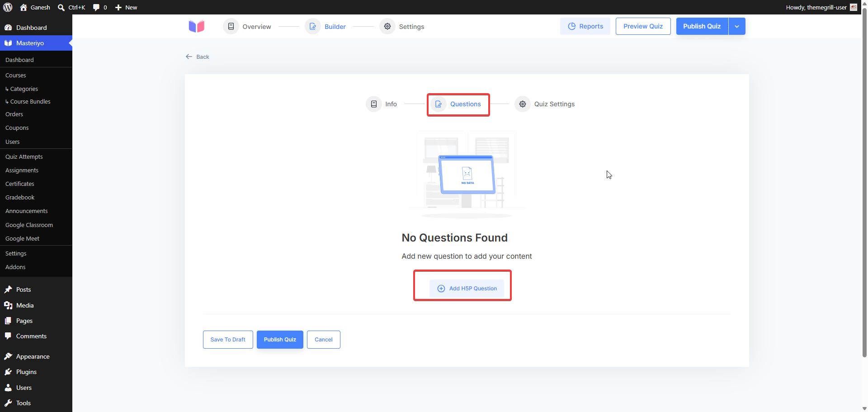Screen dimensions: 868x412
Task: Open the Quiz Settings step
Action: click(545, 104)
